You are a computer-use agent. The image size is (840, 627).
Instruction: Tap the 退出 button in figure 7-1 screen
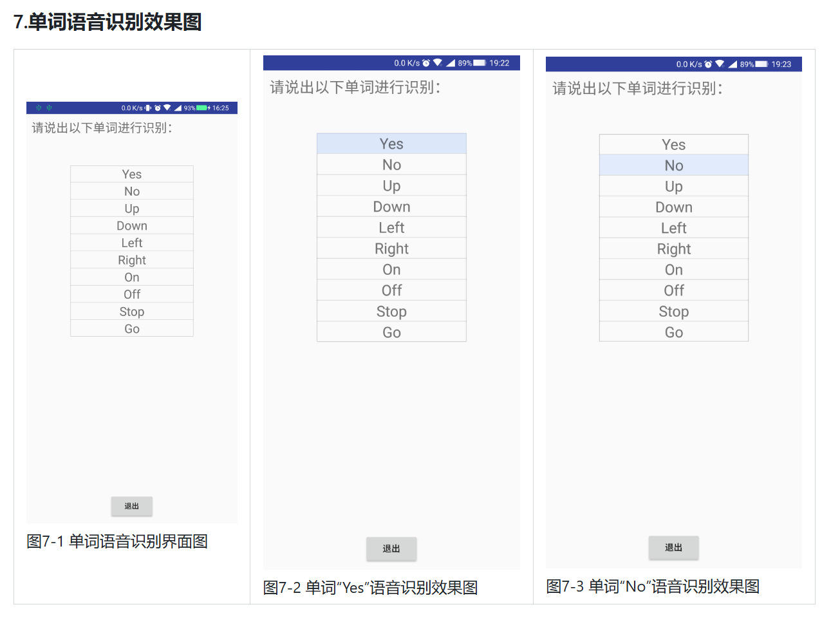pos(132,506)
